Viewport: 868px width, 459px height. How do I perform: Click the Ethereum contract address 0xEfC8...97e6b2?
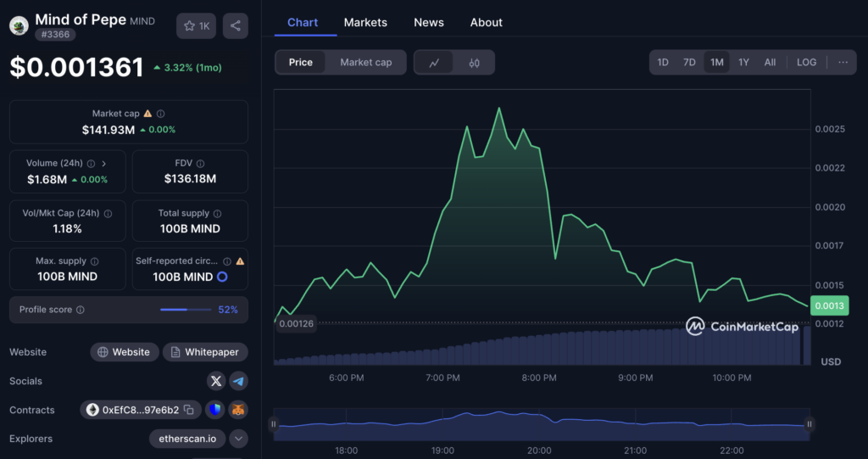coord(141,410)
